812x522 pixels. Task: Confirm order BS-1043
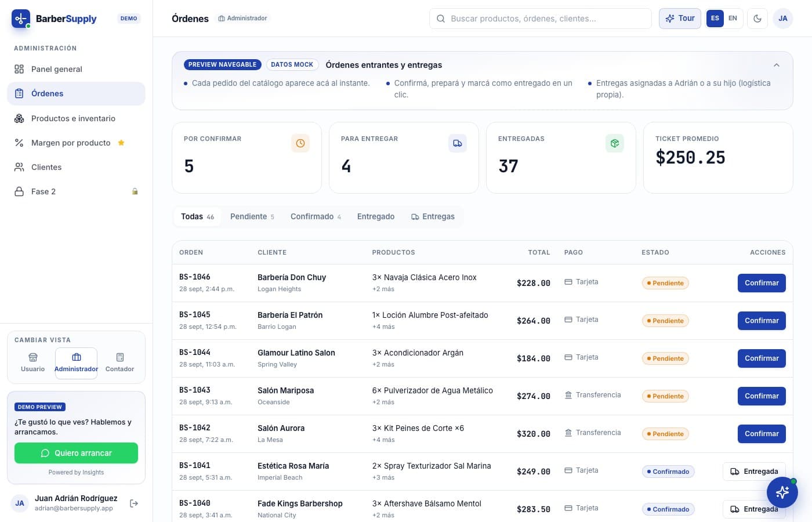762,396
